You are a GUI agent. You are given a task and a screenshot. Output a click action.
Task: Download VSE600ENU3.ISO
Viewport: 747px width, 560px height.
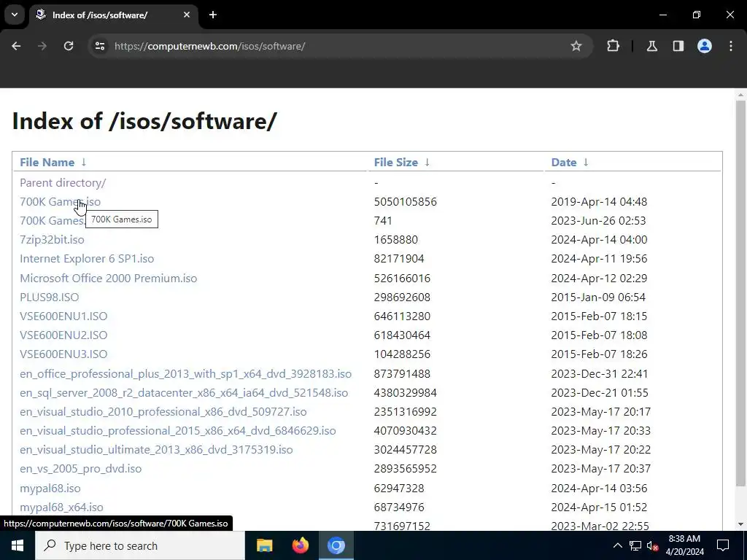pos(63,355)
